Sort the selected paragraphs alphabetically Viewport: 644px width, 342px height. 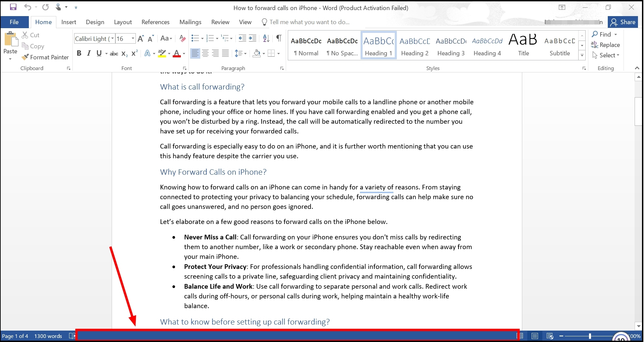coord(266,39)
